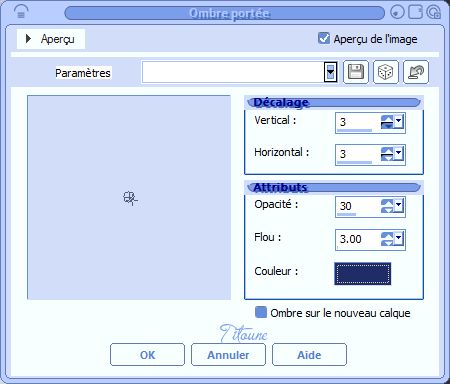Enable Ombre sur le nouveau calque

261,312
